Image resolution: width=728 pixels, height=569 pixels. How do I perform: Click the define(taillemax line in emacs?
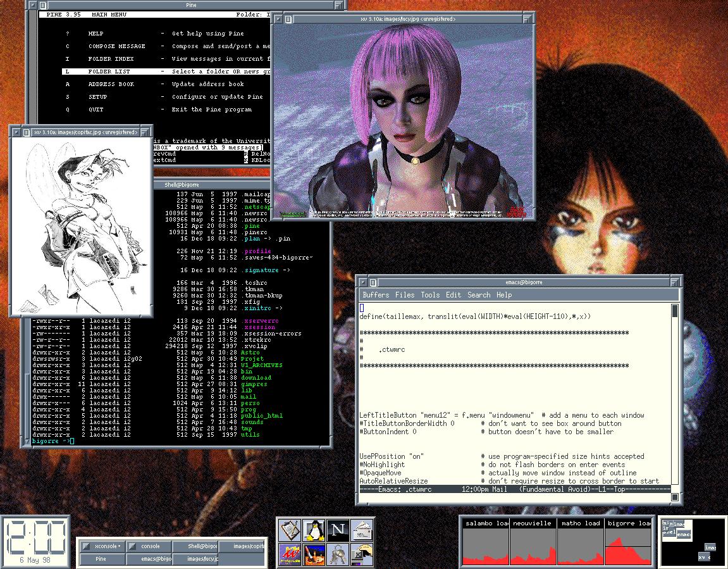[x=475, y=316]
